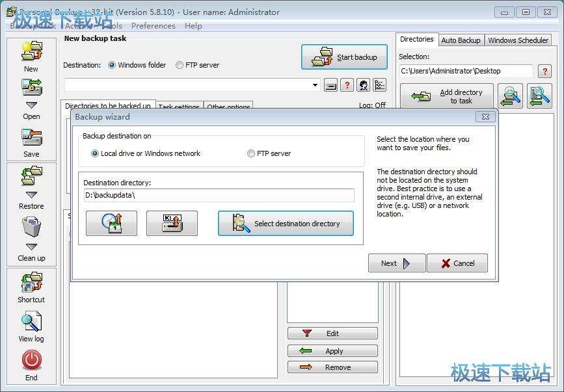
Task: Expand the Open dropdown arrow in sidebar
Action: point(31,105)
